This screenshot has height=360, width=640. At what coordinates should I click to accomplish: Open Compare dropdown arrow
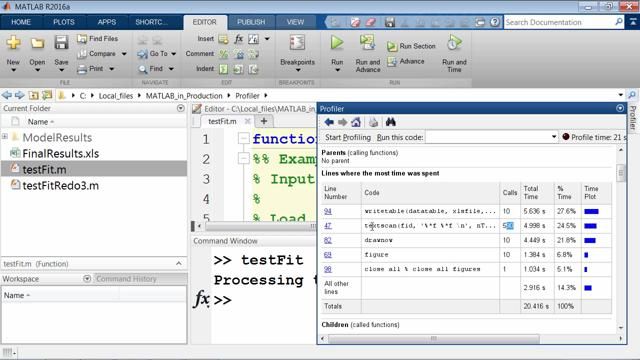124,54
